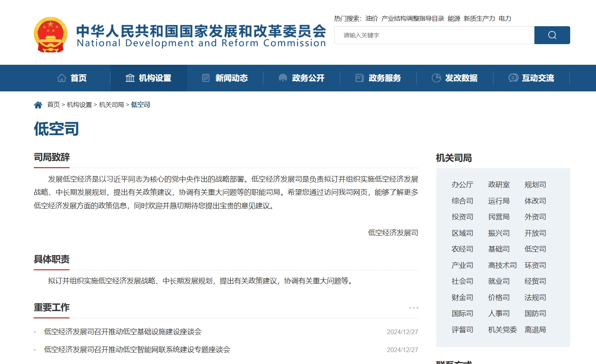
Task: Click the newspaper icon for 新闻动态
Action: pos(206,78)
